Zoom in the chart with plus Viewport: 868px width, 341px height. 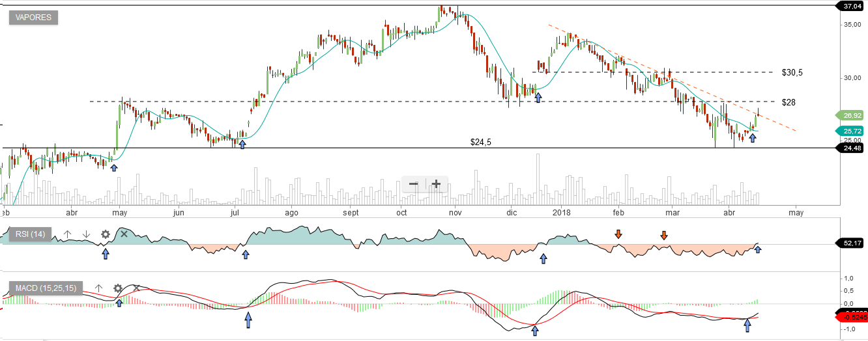point(436,184)
